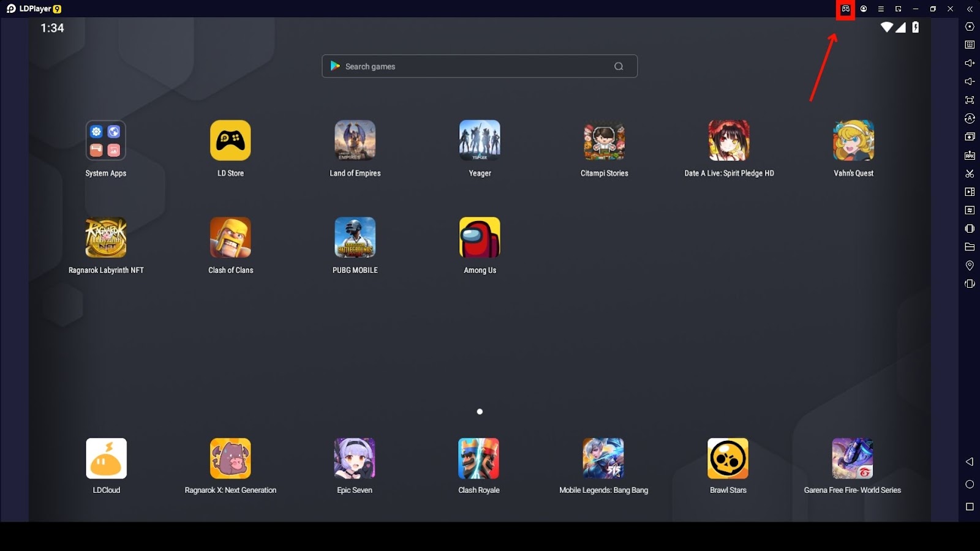Viewport: 980px width, 551px height.
Task: Minimize the LDPlayer window
Action: point(916,9)
